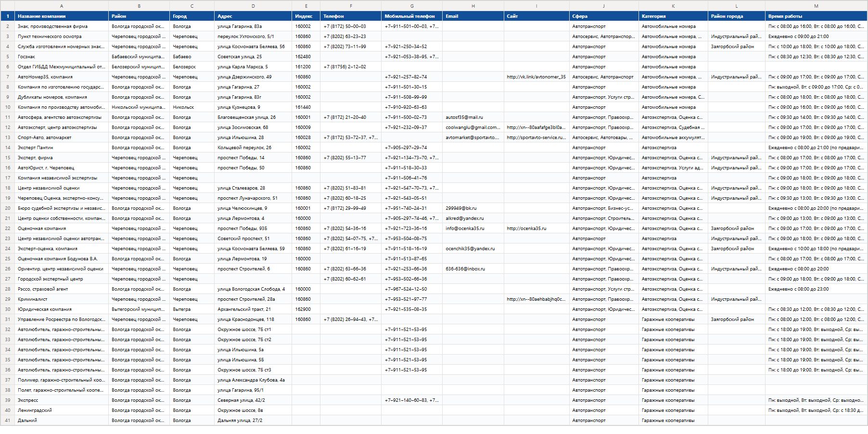
Task: Select the 'Криминалист' company cell
Action: pos(62,299)
